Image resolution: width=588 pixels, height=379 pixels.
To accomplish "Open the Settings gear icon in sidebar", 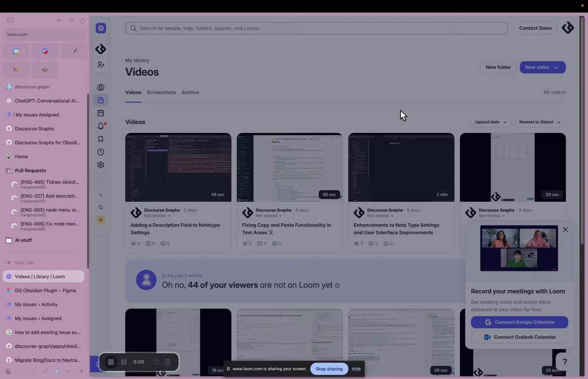I will pos(101,165).
